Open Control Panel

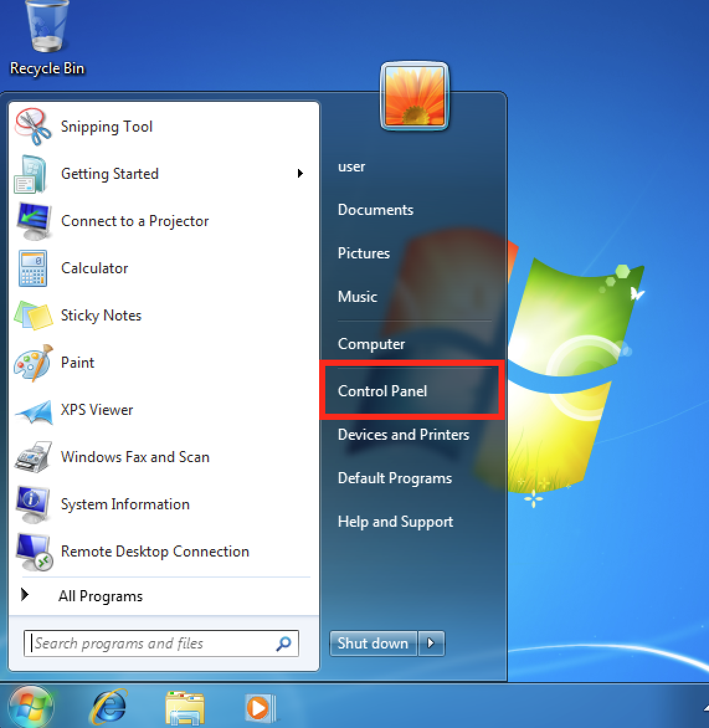[382, 391]
